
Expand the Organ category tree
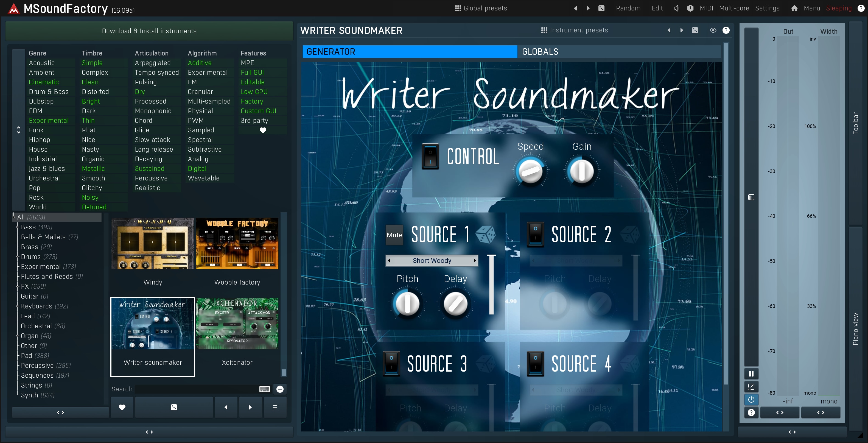tap(18, 336)
